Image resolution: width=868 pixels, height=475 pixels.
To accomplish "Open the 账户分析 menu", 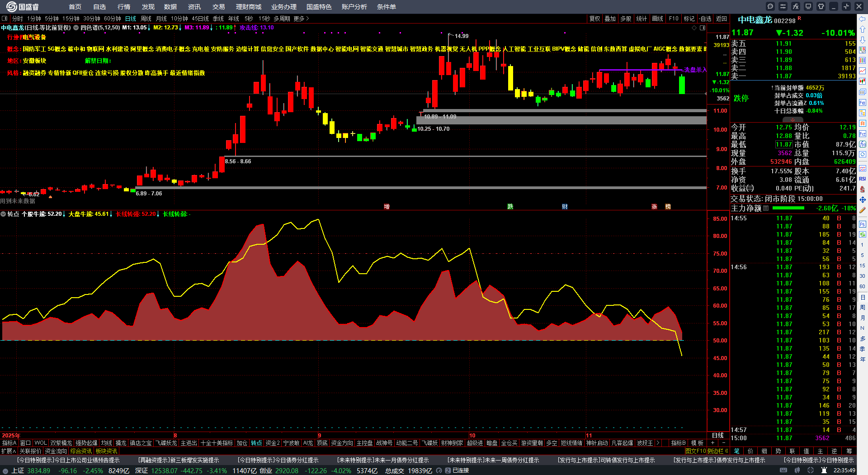I will 354,7.
